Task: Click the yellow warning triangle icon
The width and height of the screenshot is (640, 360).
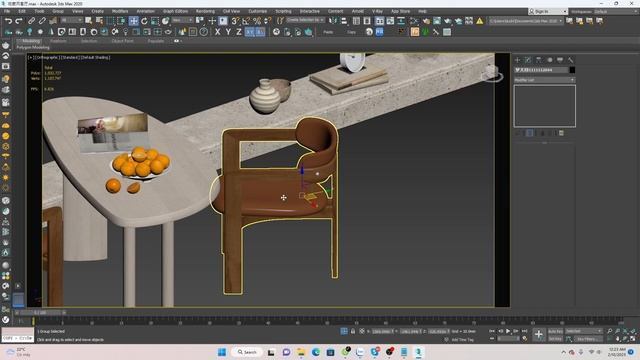Action: pyautogui.click(x=480, y=21)
